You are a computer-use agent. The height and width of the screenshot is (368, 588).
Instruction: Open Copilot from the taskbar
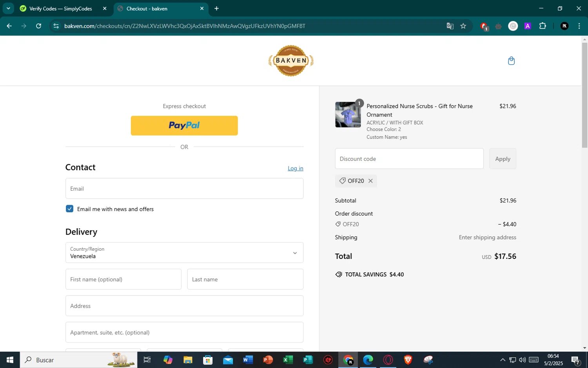point(168,360)
